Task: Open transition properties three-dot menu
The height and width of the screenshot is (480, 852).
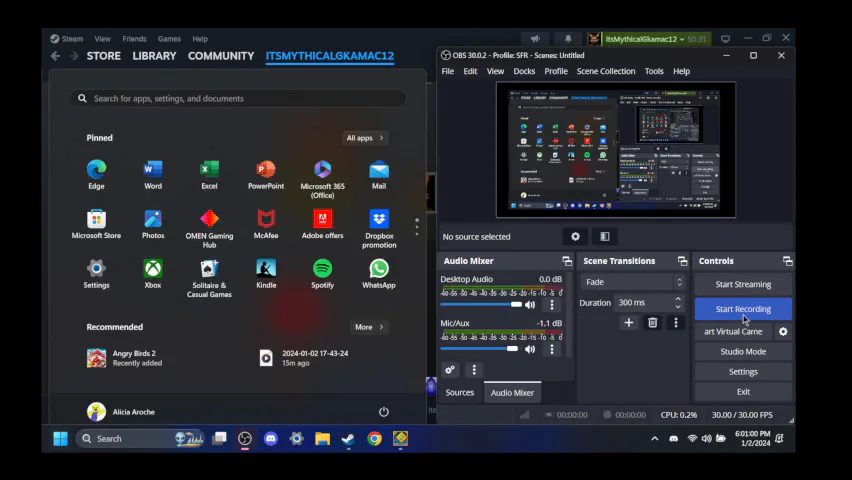Action: pyautogui.click(x=676, y=322)
